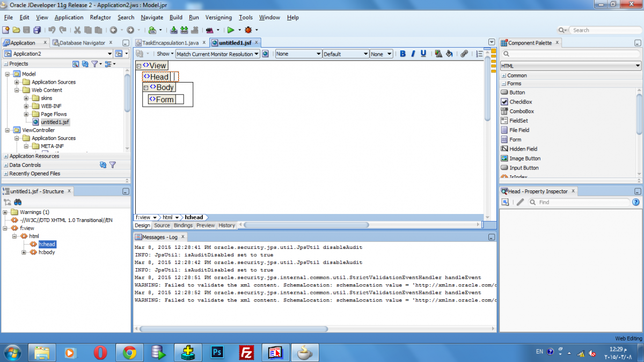This screenshot has width=644, height=362.
Task: Expand the Warnings (1) node in Structure
Action: [x=5, y=212]
